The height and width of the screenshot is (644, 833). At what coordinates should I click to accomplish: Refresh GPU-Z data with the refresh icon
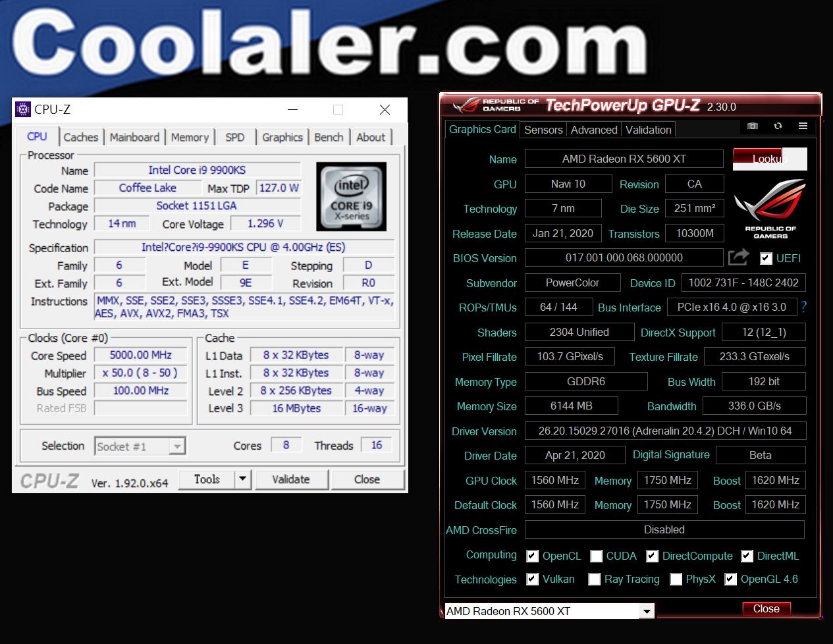tap(778, 126)
